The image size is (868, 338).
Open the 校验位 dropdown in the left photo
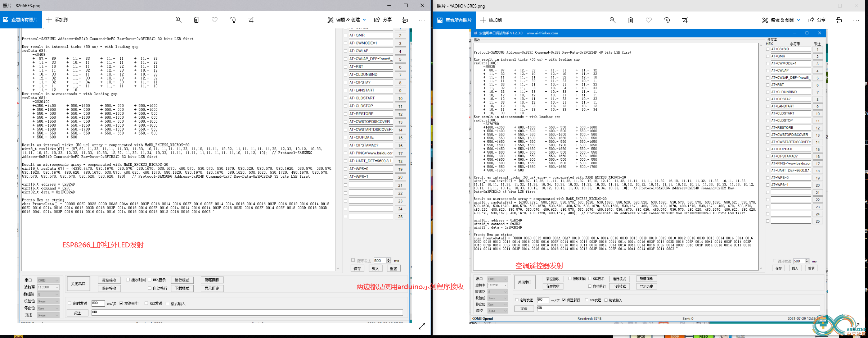coord(48,301)
